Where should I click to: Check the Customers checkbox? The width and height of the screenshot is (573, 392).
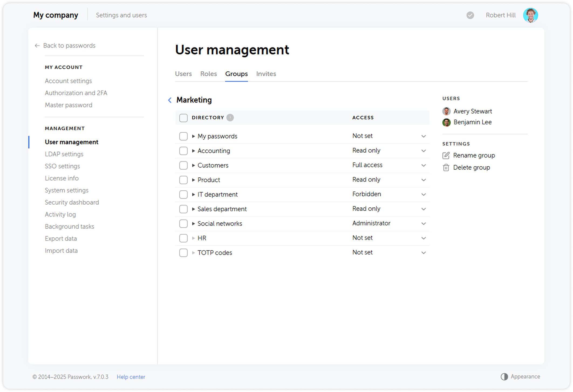pos(183,165)
